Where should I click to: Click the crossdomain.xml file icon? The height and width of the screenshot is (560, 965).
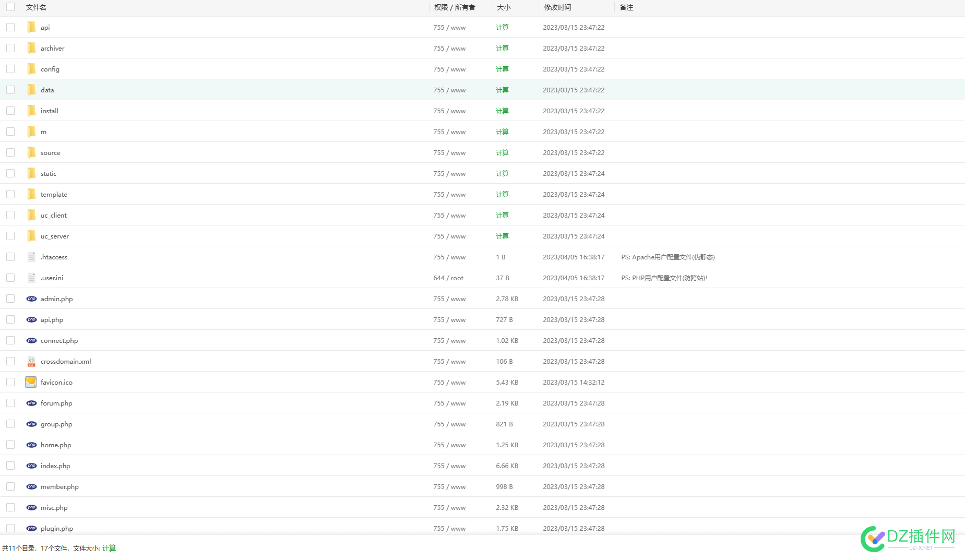(x=31, y=361)
